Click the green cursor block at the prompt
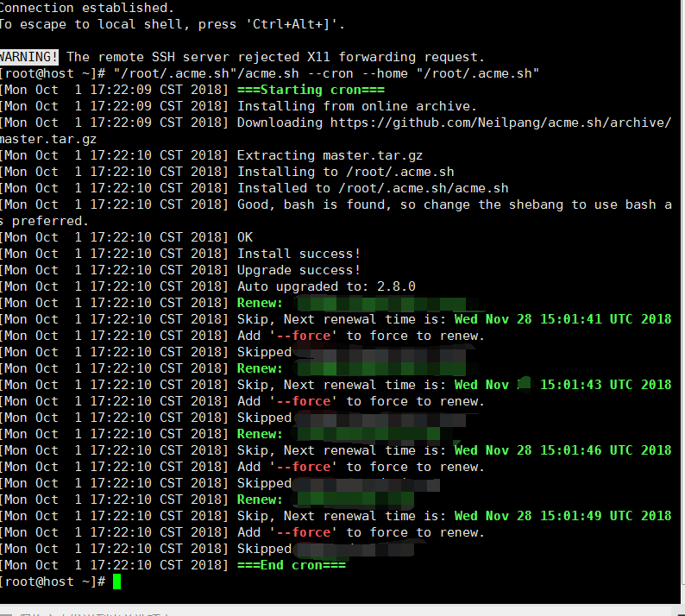The width and height of the screenshot is (685, 616). [x=116, y=582]
